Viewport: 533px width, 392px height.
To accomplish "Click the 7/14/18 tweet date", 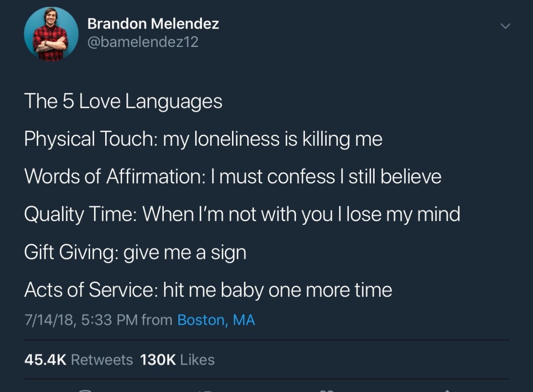I will click(49, 320).
